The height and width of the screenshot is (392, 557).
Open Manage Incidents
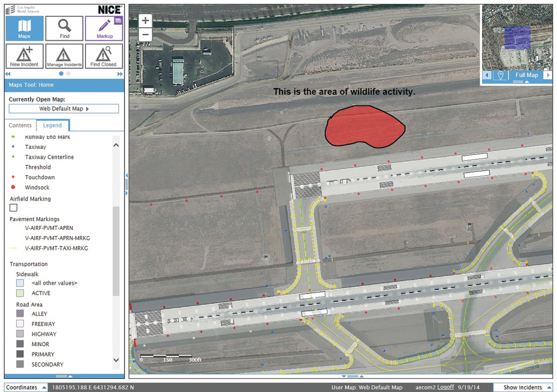click(64, 56)
